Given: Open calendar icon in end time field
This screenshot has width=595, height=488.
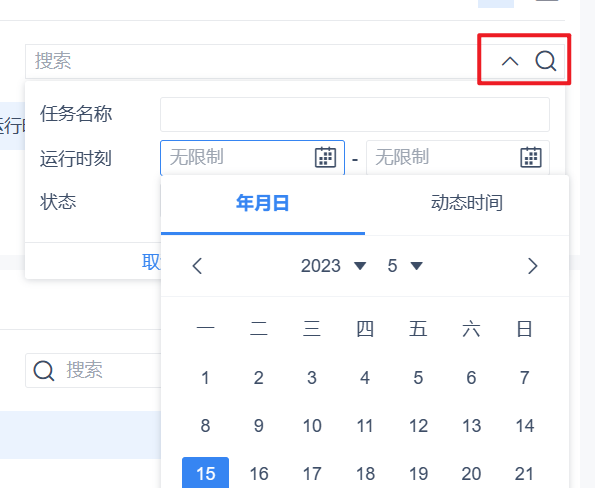Looking at the screenshot, I should (530, 157).
